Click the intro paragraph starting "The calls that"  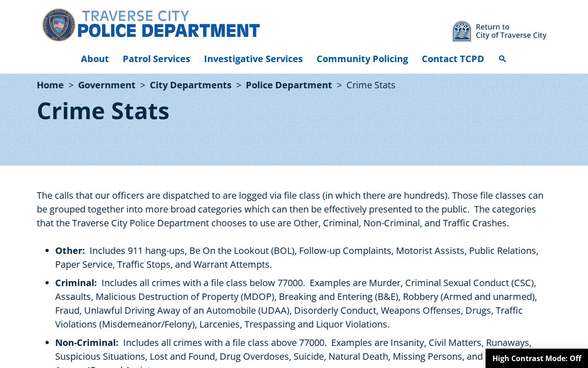pos(290,209)
